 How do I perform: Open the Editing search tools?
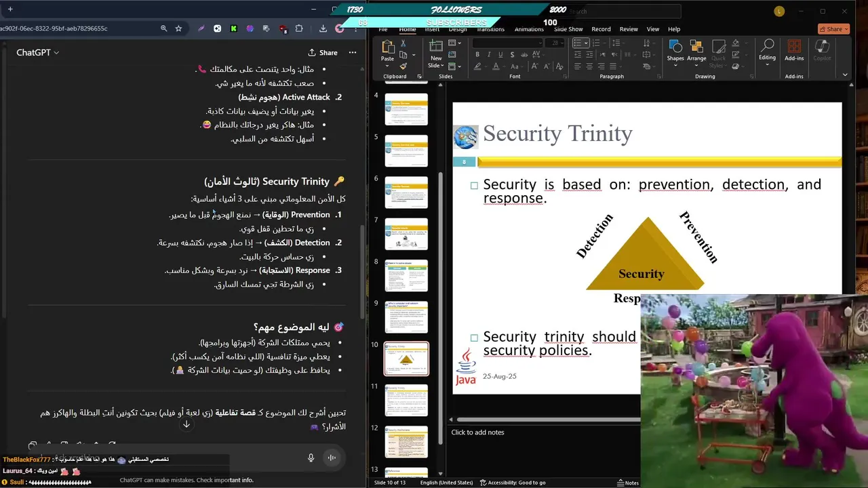click(x=767, y=51)
